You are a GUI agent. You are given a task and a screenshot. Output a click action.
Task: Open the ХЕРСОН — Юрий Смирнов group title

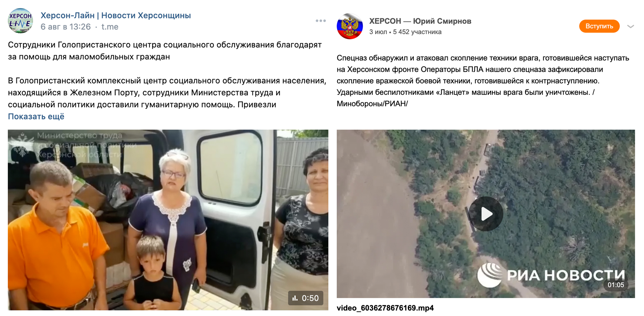[420, 21]
